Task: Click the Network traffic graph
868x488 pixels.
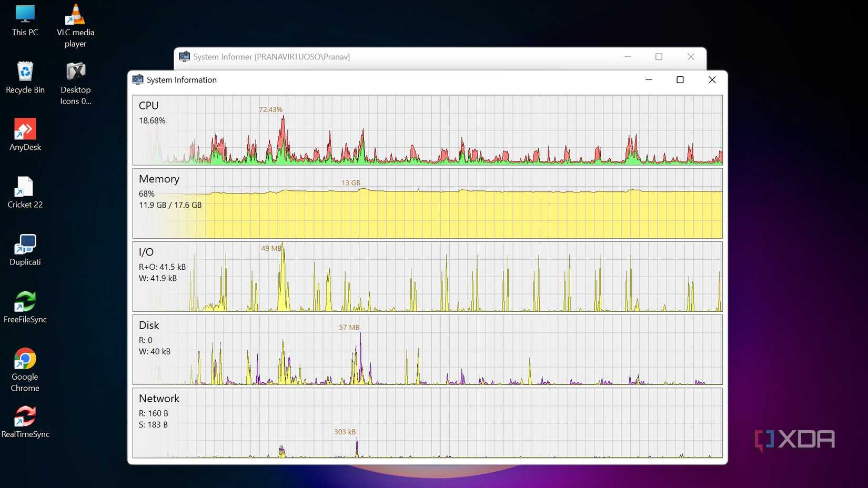Action: point(427,423)
